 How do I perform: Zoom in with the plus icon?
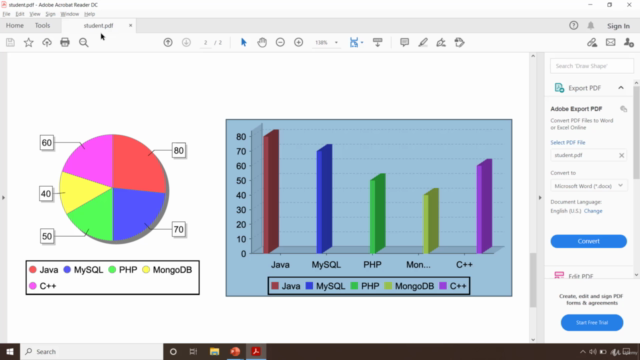click(298, 42)
